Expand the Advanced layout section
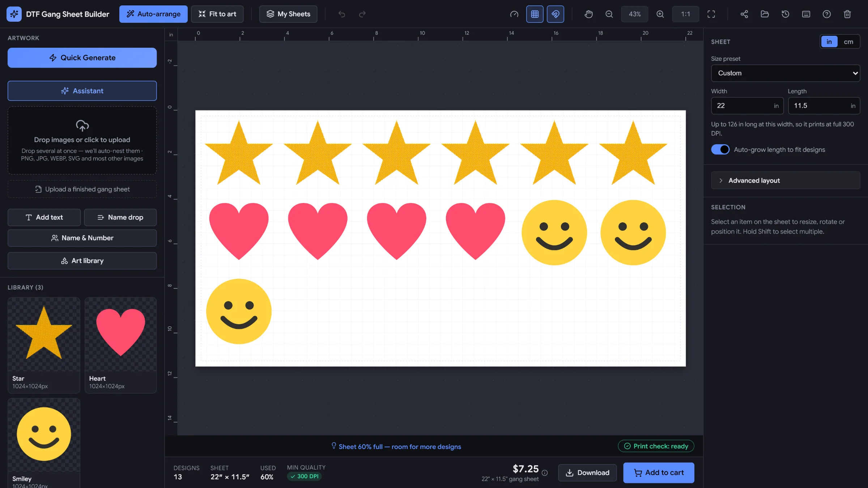 click(785, 180)
